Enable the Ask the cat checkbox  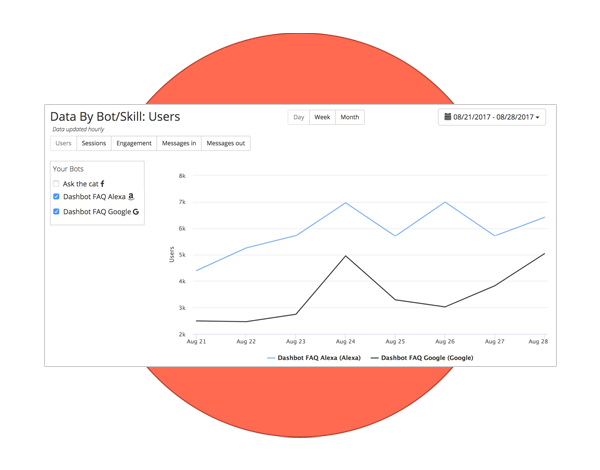(56, 184)
